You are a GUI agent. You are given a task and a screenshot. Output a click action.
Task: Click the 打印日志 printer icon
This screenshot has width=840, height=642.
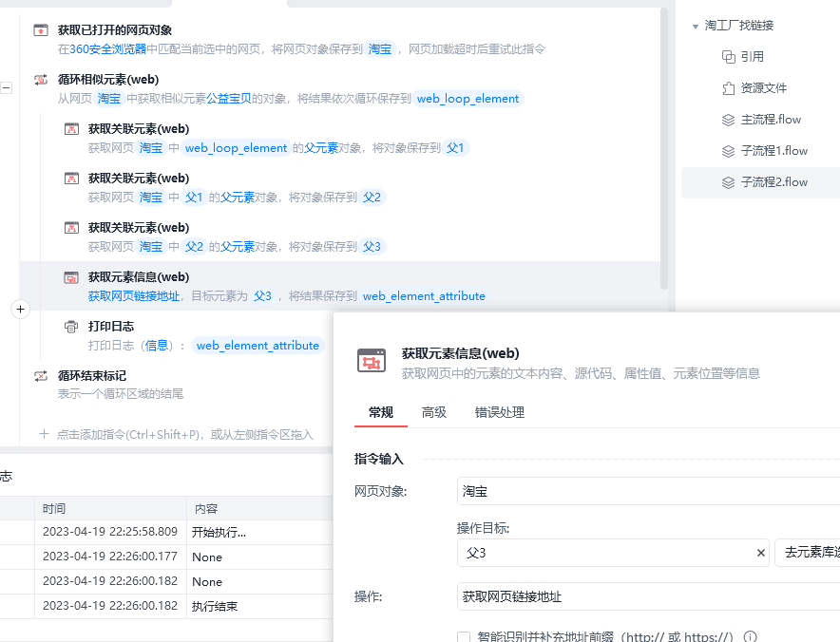(x=71, y=327)
